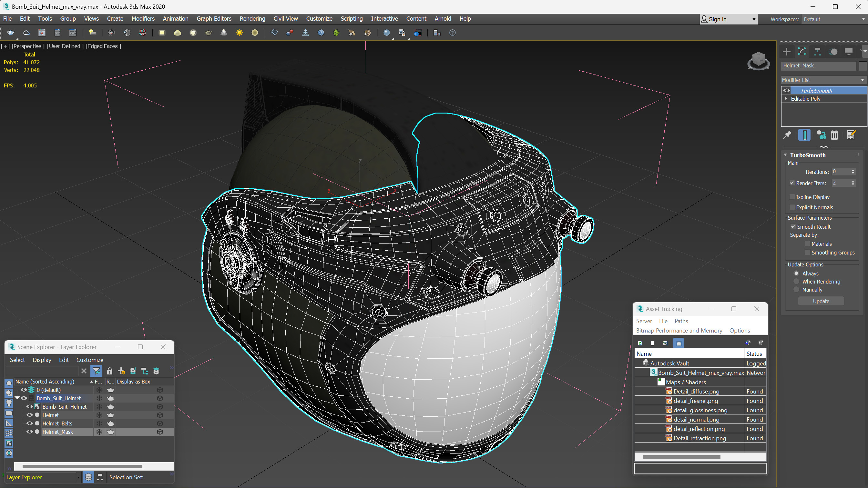The width and height of the screenshot is (868, 488).
Task: Click Pin Stack pushpin icon
Action: [x=788, y=135]
